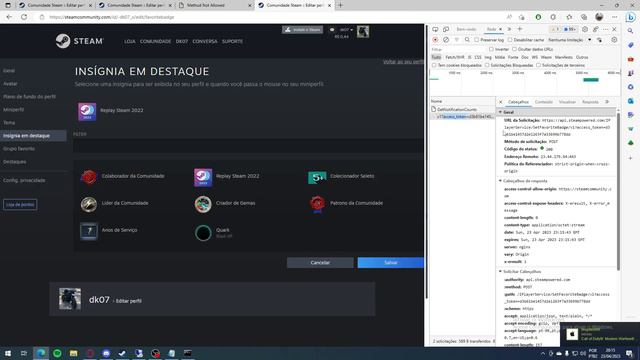This screenshot has height=360, width=640.
Task: Collapse the Cabeçalhos de resposta section
Action: point(500,180)
